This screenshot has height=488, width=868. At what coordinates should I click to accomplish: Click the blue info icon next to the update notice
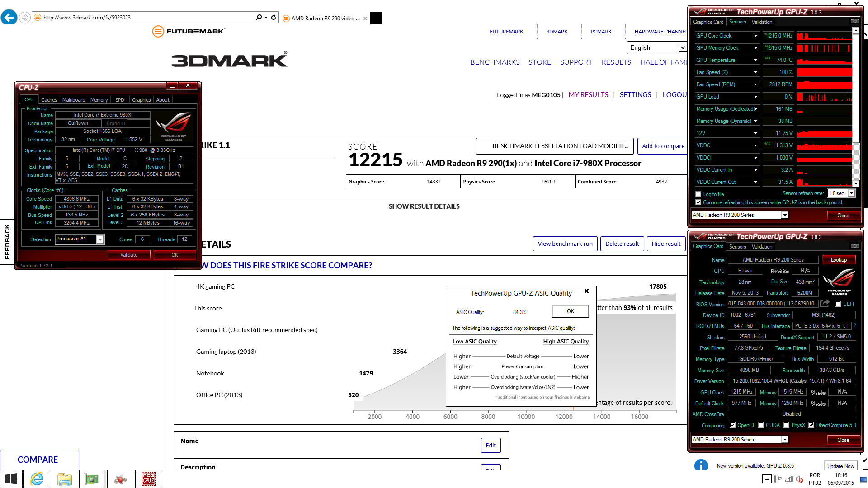701,465
